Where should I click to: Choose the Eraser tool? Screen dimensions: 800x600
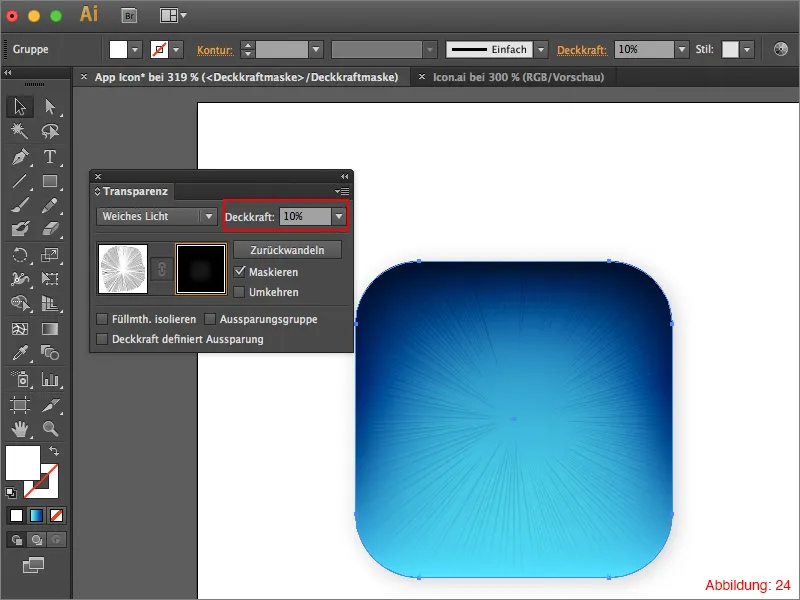tap(49, 229)
